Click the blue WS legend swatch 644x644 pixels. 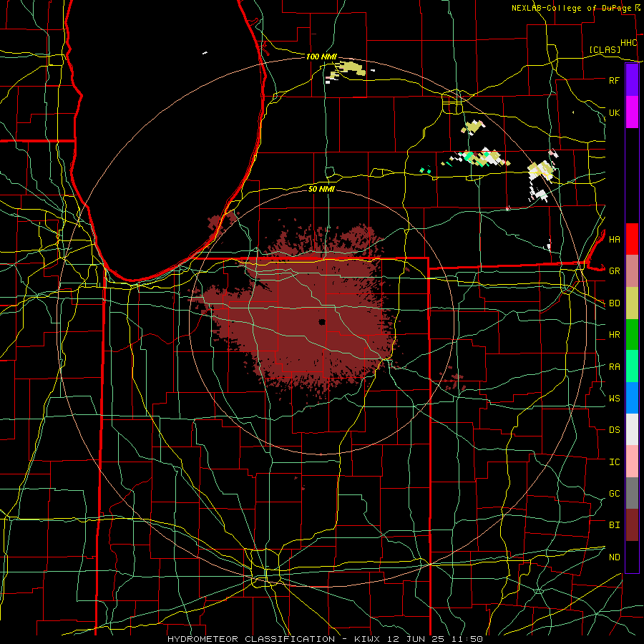(632, 398)
